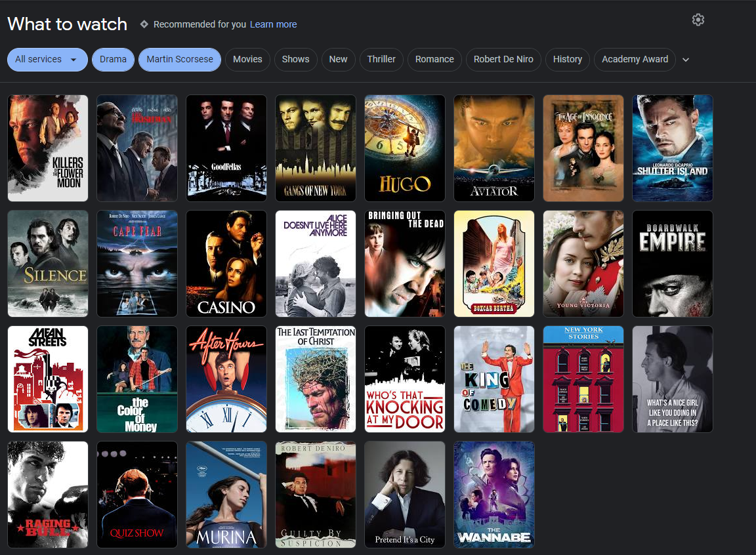756x555 pixels.
Task: Open the New York Stories poster
Action: point(583,379)
